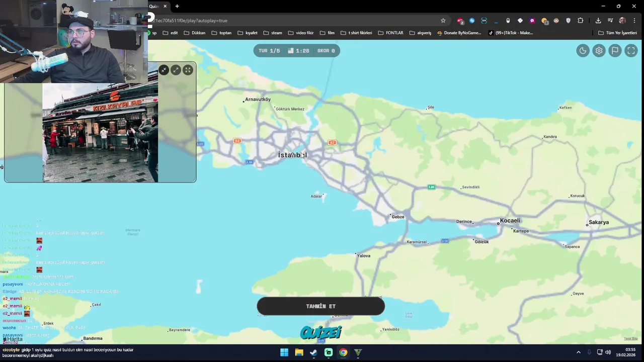Click the Quizei logo
Image resolution: width=644 pixels, height=362 pixels.
(x=321, y=332)
